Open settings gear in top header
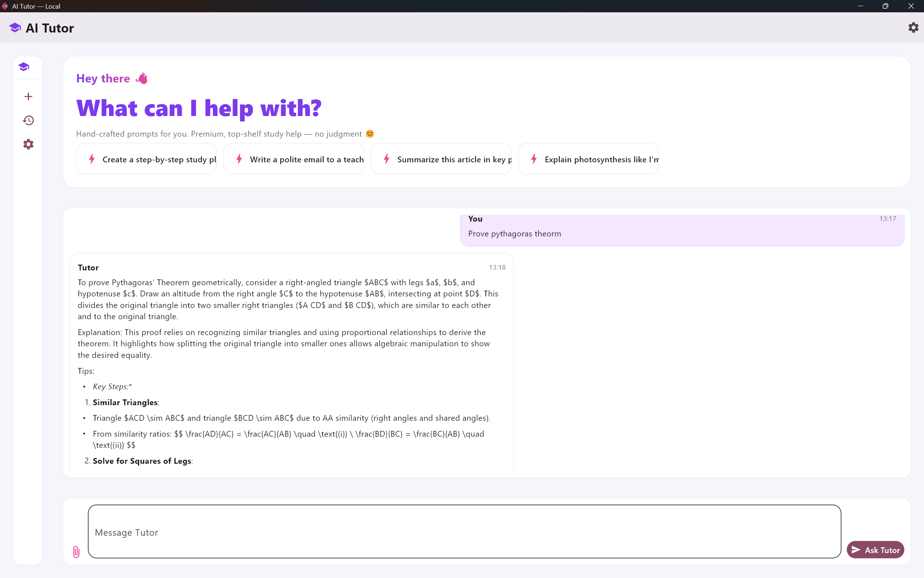924x578 pixels. (913, 27)
